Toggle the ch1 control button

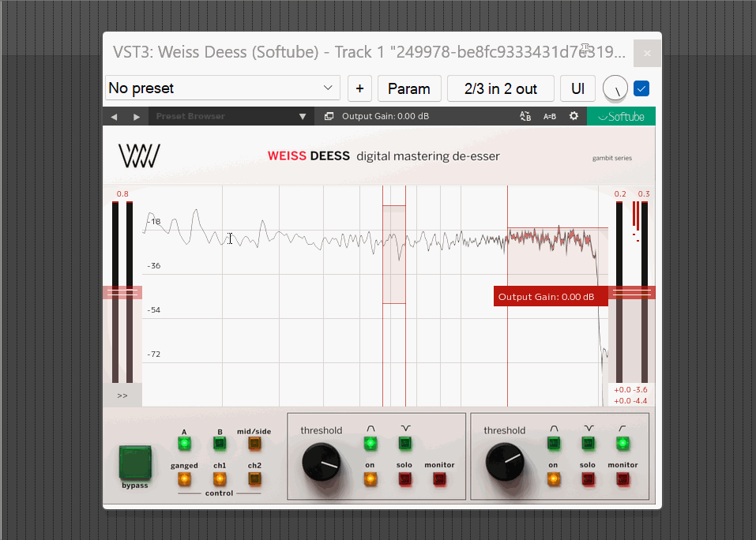[220, 479]
